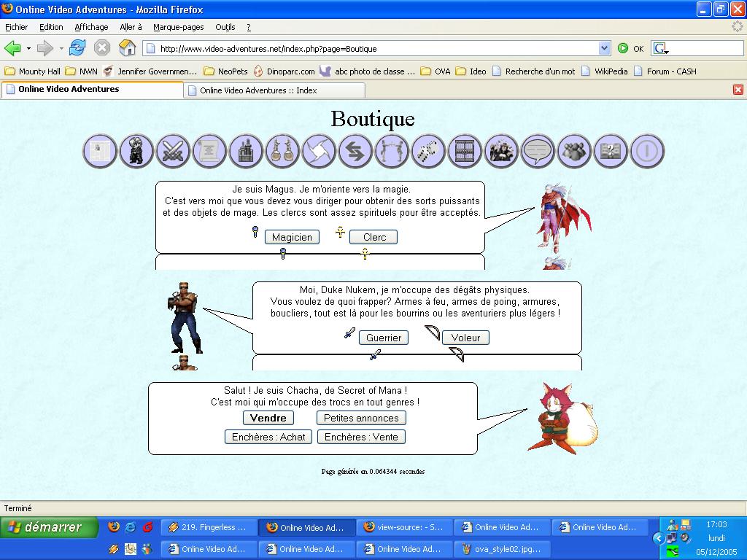Open the Outils menu
747x560 pixels.
(225, 27)
